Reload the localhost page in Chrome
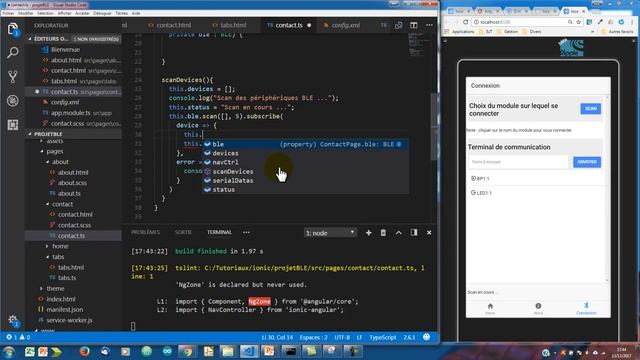640x360 pixels. pyautogui.click(x=465, y=22)
